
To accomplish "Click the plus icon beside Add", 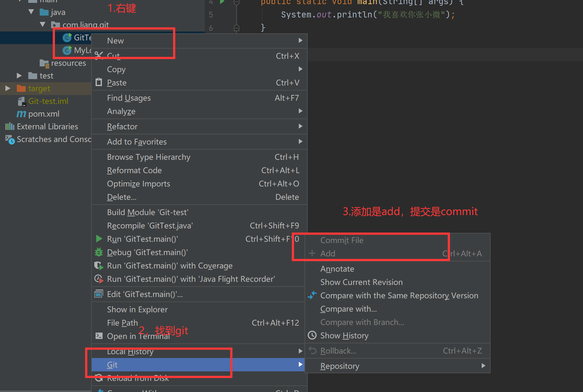I will click(x=312, y=253).
